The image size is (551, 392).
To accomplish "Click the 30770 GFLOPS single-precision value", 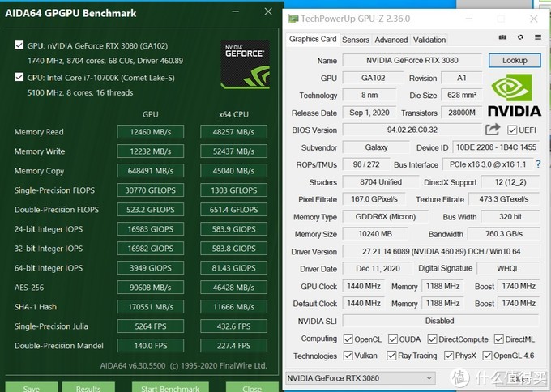I will pos(151,190).
